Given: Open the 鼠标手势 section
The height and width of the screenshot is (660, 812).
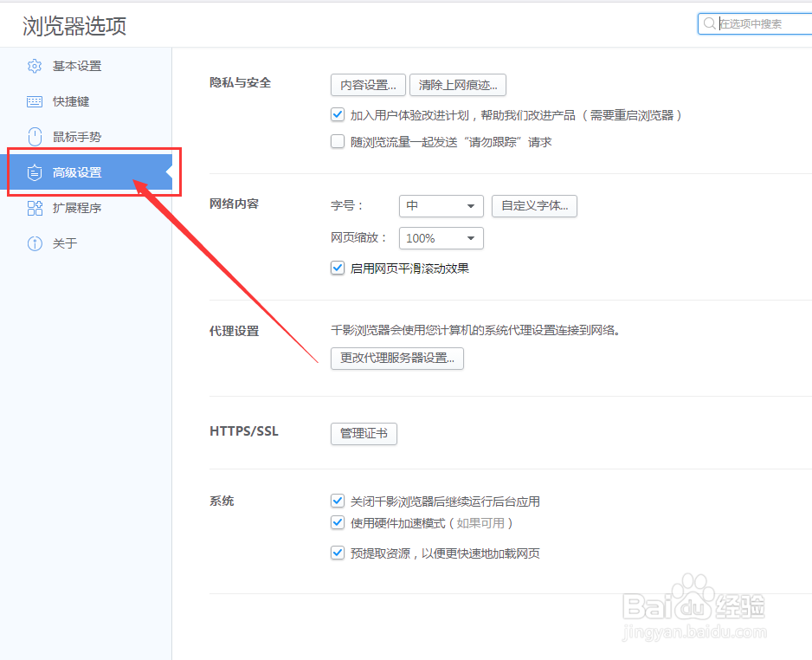Looking at the screenshot, I should pyautogui.click(x=86, y=137).
